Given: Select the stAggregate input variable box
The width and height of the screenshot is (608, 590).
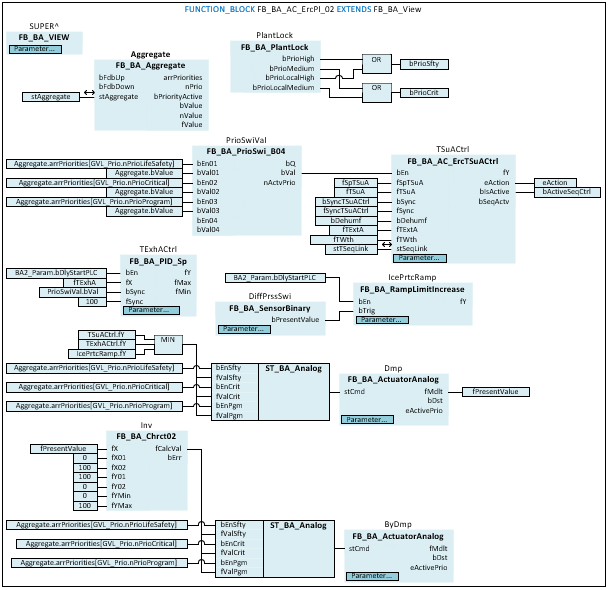Looking at the screenshot, I should (x=50, y=97).
